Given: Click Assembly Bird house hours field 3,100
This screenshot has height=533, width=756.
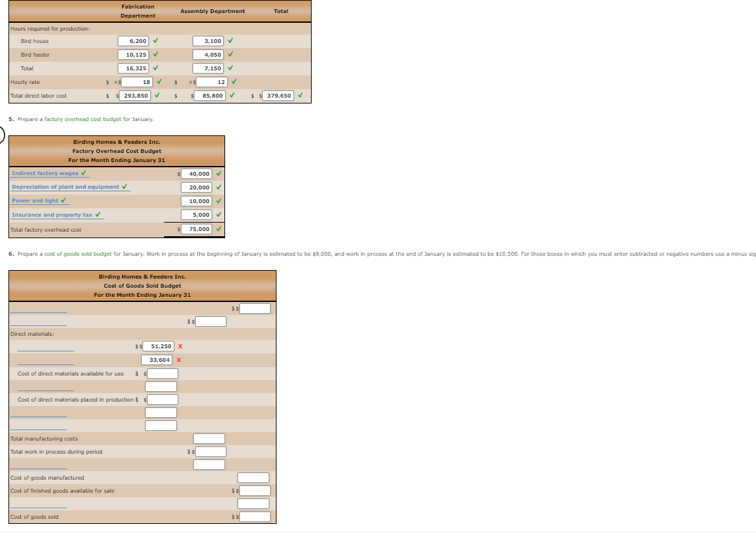Looking at the screenshot, I should (x=208, y=41).
